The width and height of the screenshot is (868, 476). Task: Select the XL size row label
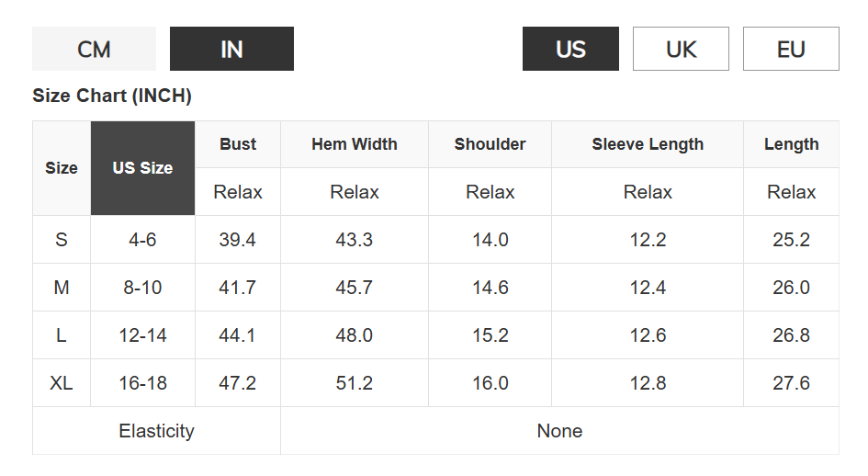click(x=62, y=383)
